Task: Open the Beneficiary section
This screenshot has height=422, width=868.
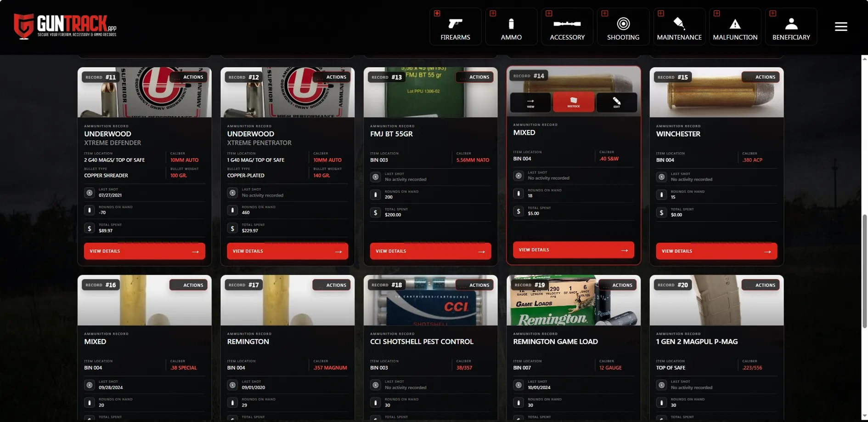Action: tap(791, 27)
